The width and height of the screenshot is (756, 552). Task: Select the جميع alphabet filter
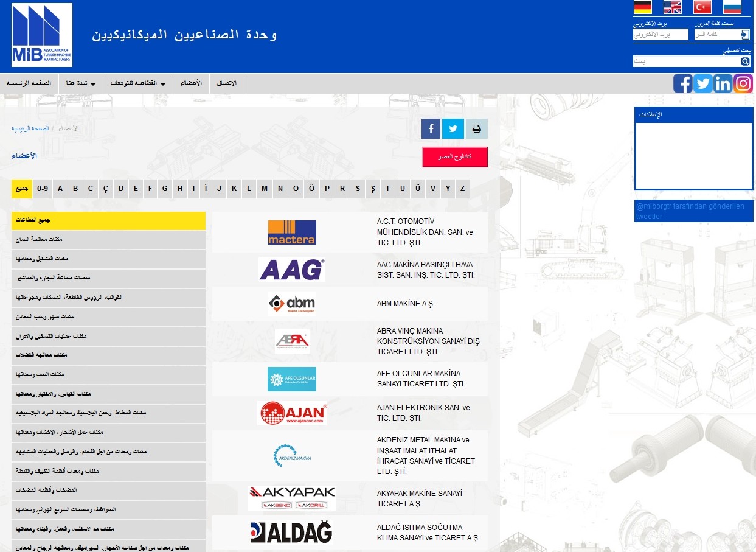click(x=22, y=189)
